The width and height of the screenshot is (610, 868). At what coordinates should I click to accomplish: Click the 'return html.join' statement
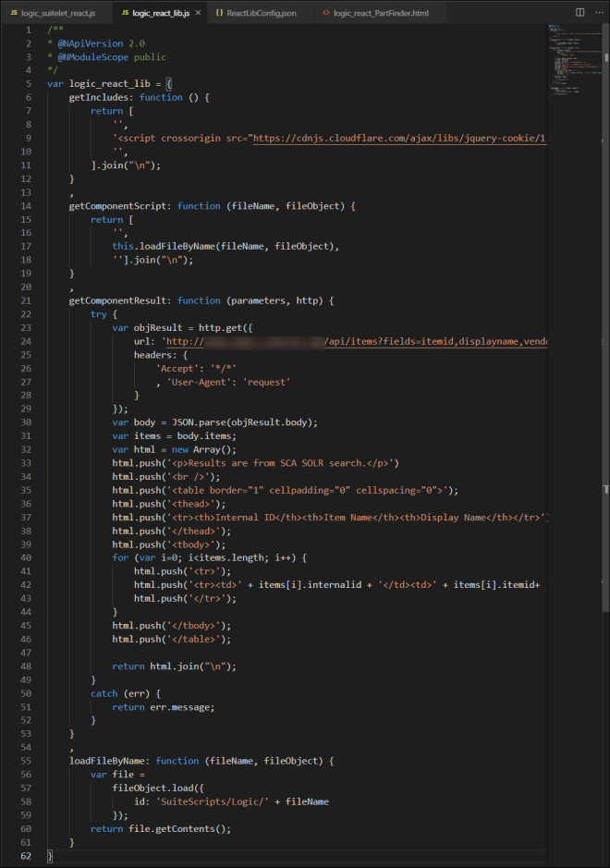click(x=174, y=666)
